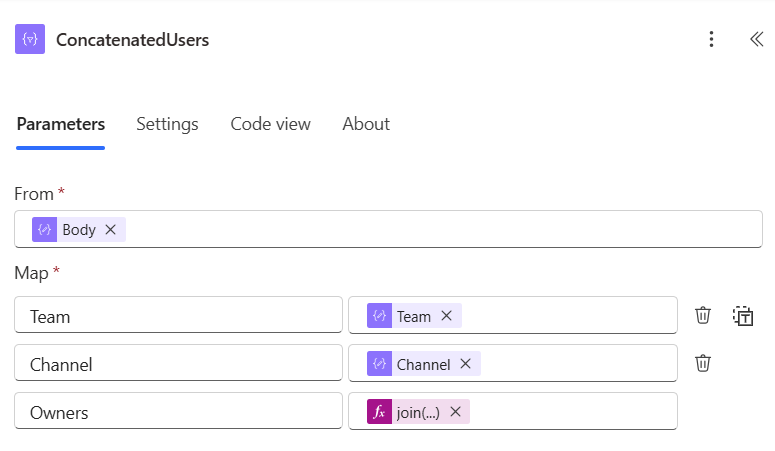Delete the Team map row
The height and width of the screenshot is (451, 775).
coord(703,316)
